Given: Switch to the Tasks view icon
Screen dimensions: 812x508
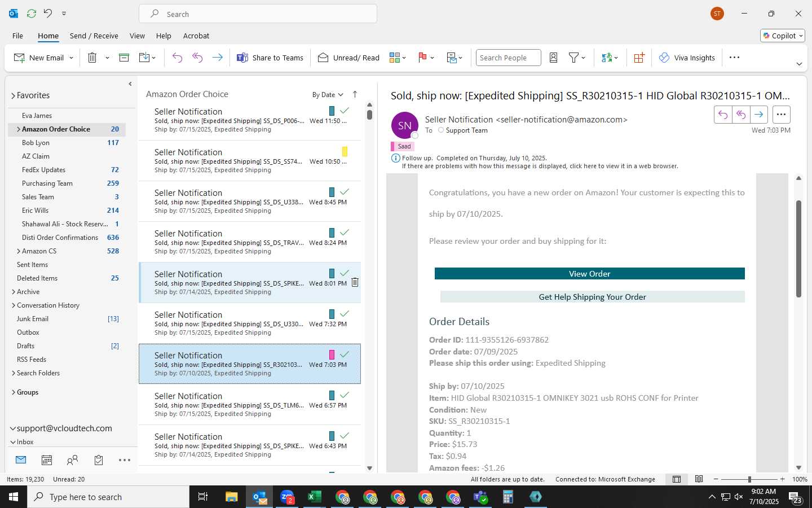Looking at the screenshot, I should click(99, 460).
